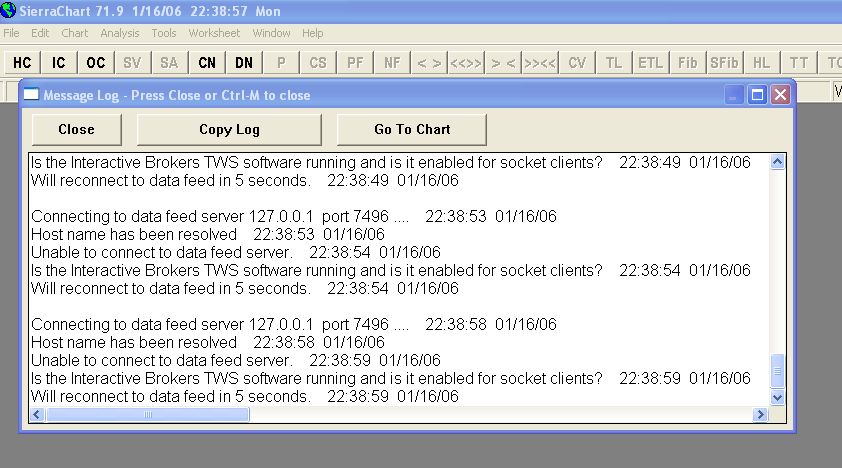Screen dimensions: 842x468
Task: Click the Message Log title bar text
Action: [177, 95]
